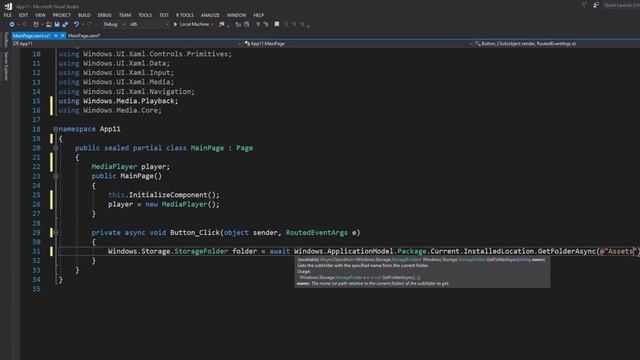Open the PROJECT menu
The width and height of the screenshot is (640, 360).
tap(62, 15)
